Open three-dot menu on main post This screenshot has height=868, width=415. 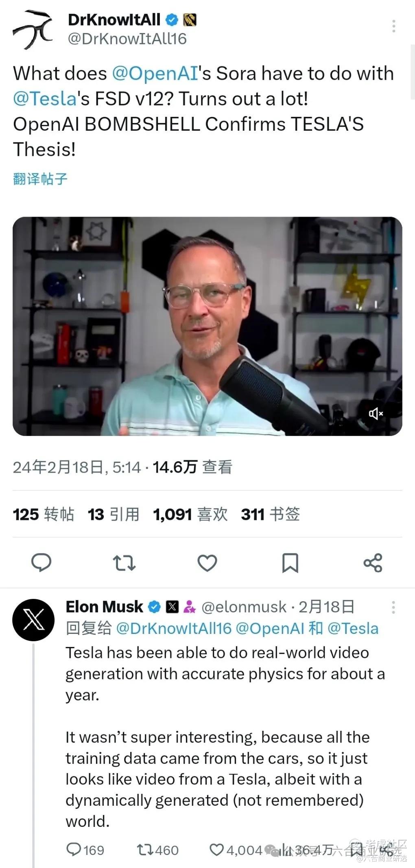pyautogui.click(x=393, y=26)
